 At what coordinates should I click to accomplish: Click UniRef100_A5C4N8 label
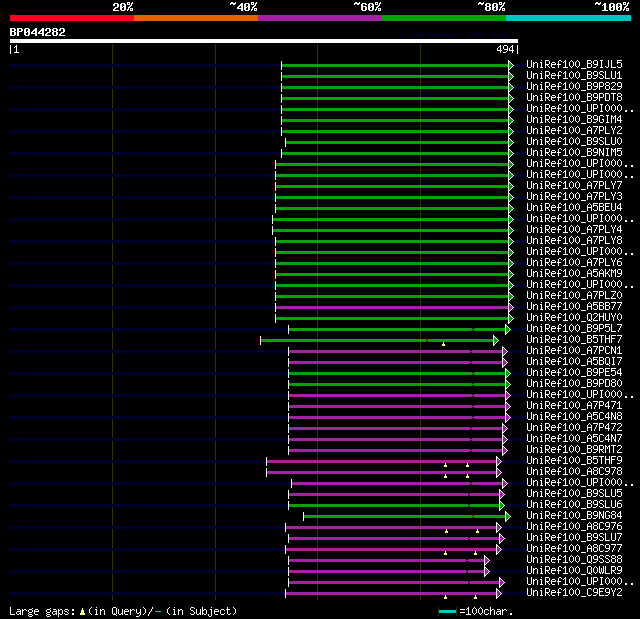click(x=574, y=417)
